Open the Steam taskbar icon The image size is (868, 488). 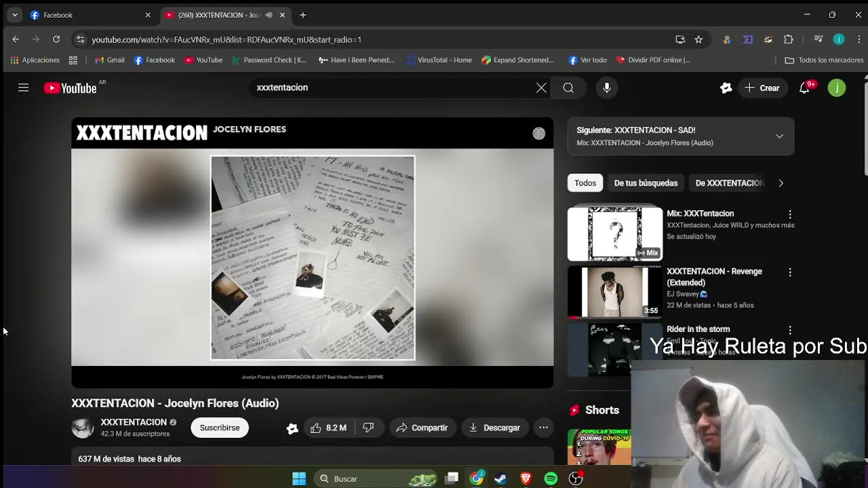pos(500,479)
